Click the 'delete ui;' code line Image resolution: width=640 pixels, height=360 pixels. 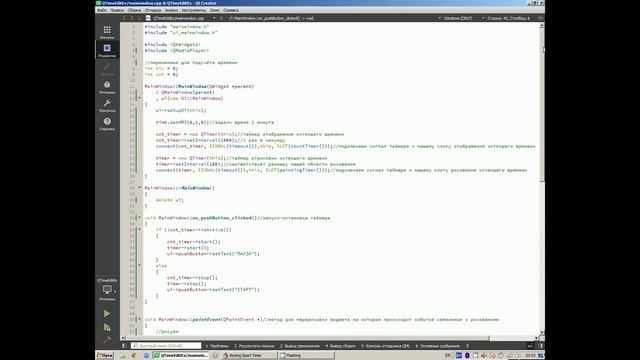click(x=169, y=200)
